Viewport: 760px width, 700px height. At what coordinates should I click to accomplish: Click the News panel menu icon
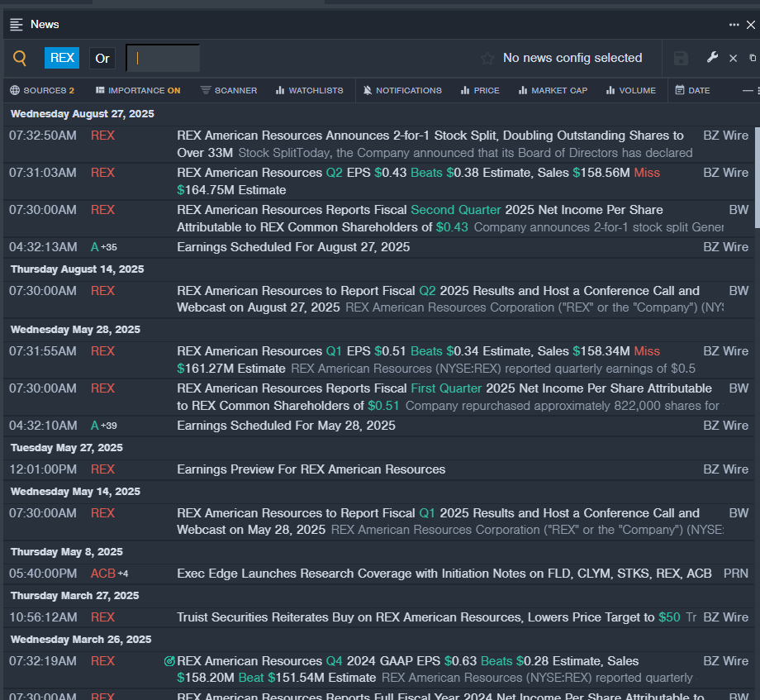(17, 25)
